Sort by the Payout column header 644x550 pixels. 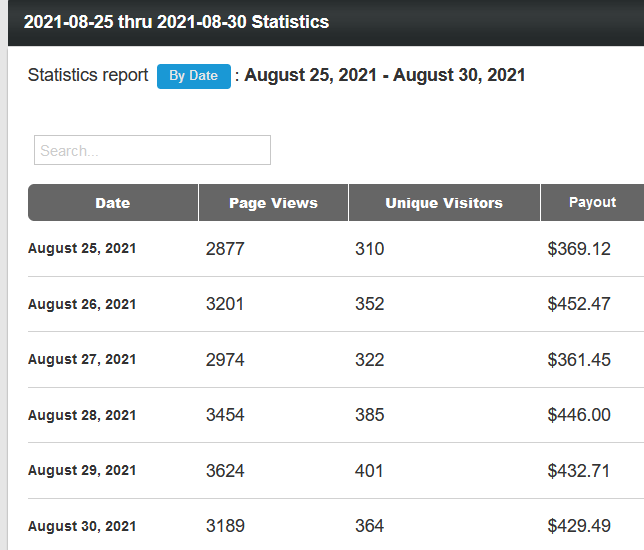coord(592,203)
